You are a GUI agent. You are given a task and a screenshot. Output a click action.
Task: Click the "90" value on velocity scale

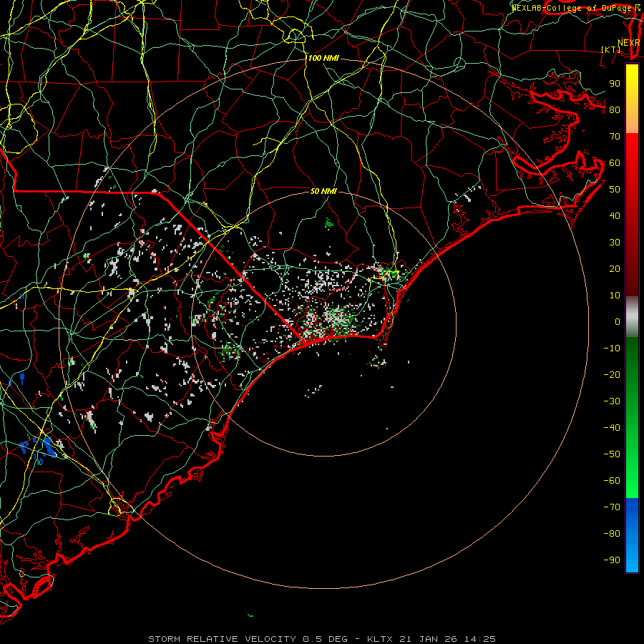[615, 84]
